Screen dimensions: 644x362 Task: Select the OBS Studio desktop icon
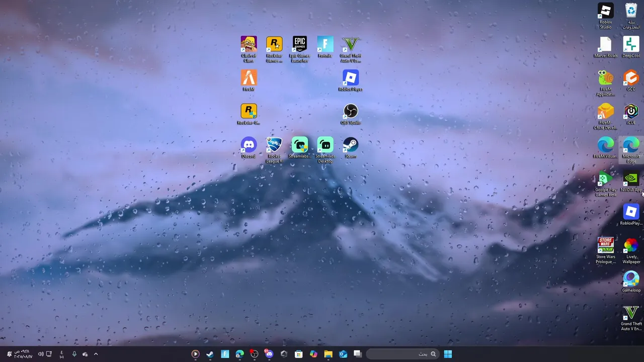click(351, 115)
